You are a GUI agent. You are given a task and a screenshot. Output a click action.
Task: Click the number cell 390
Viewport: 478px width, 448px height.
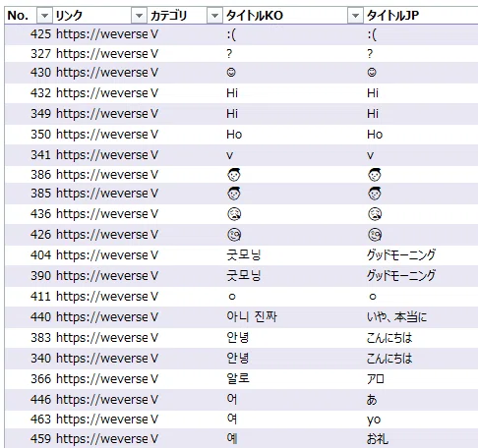pyautogui.click(x=41, y=276)
